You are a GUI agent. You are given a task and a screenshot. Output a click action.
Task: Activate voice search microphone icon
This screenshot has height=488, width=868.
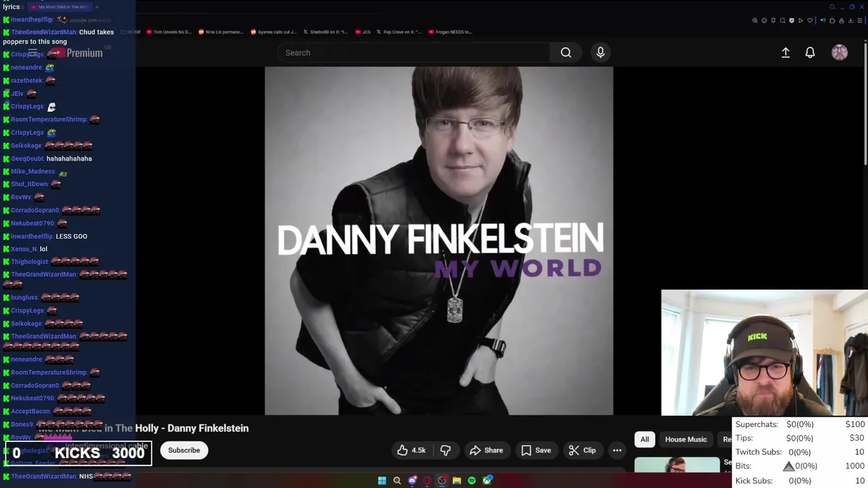(x=600, y=52)
